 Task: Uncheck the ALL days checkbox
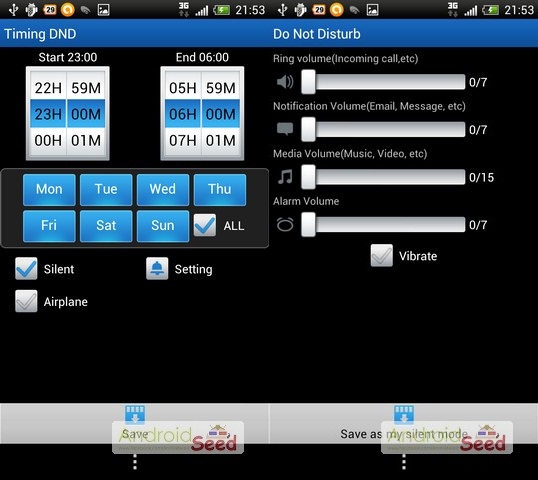click(x=205, y=225)
